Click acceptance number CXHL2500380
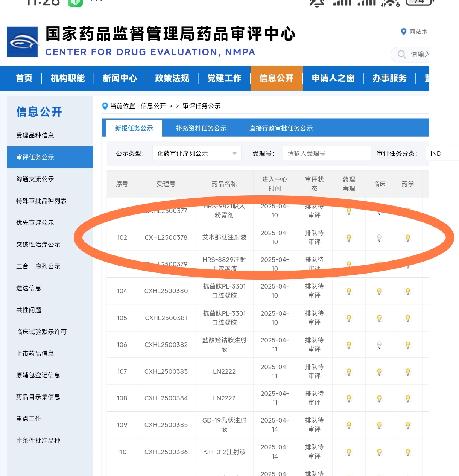Screen dimensions: 459x476 [166, 291]
